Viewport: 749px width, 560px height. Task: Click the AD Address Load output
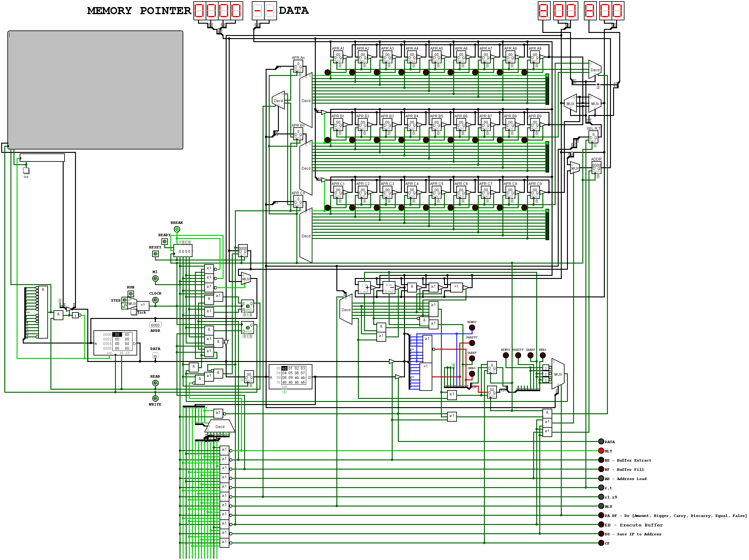(601, 479)
